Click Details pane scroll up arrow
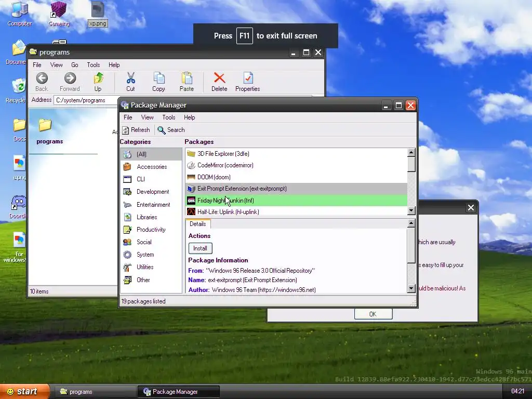 tap(411, 223)
